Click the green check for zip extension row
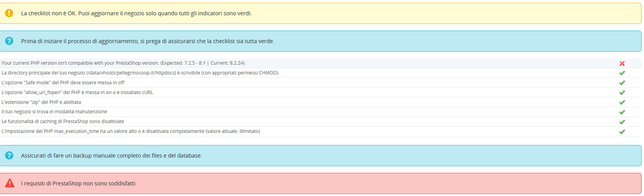 [x=622, y=102]
